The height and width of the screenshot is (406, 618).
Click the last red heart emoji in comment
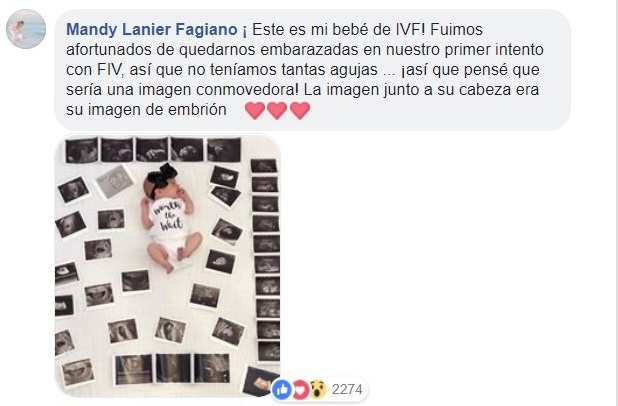[x=300, y=110]
